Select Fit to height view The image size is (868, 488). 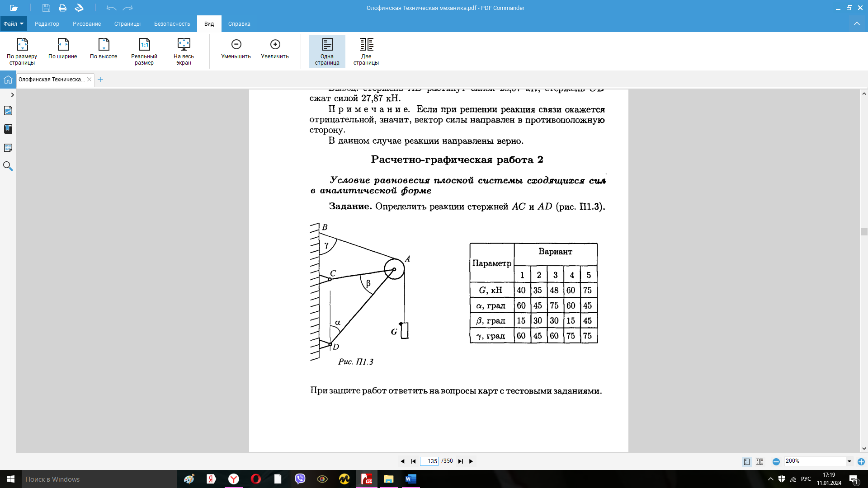pyautogui.click(x=104, y=45)
